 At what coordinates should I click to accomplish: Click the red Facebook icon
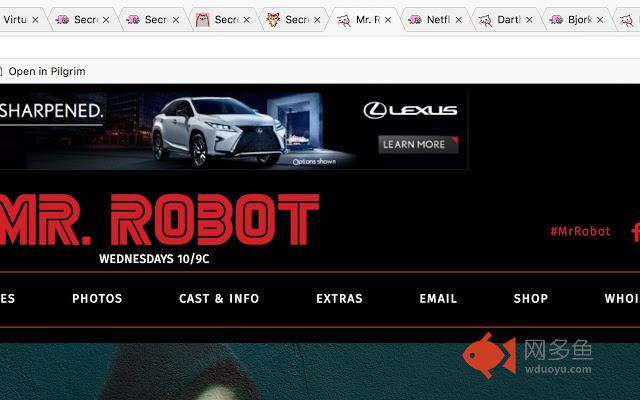(x=635, y=232)
